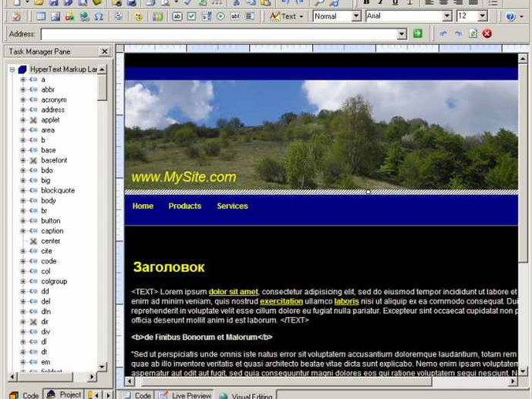Click the 'exercitation' hyperlink

pos(281,301)
